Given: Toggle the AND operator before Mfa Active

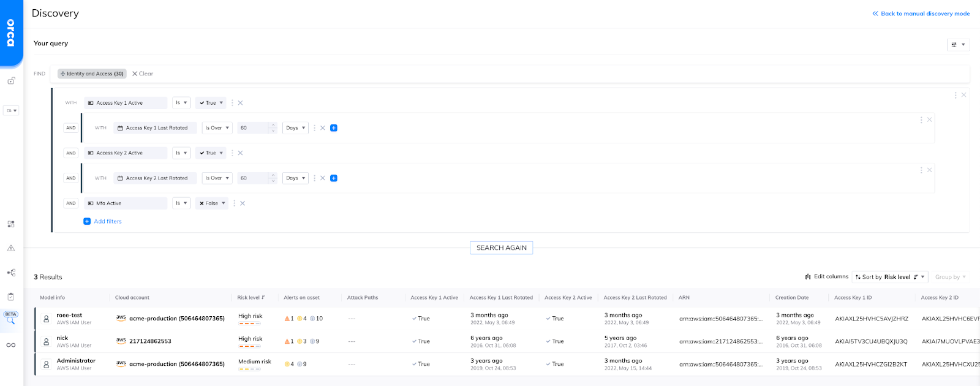Looking at the screenshot, I should click(71, 203).
